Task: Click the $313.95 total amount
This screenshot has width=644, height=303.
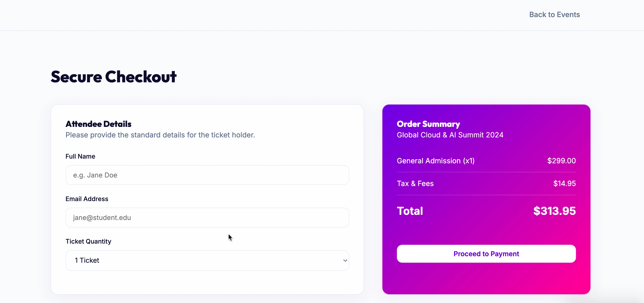Action: click(554, 211)
